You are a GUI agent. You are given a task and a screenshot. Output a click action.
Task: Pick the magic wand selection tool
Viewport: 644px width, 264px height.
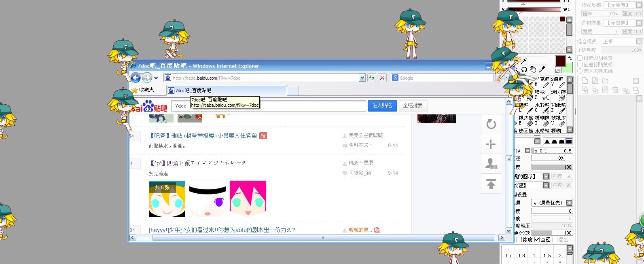tap(523, 61)
